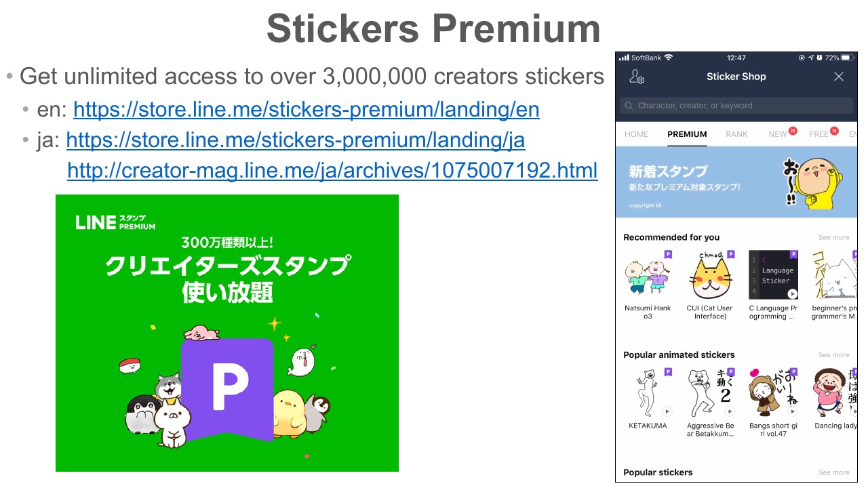The image size is (868, 488).
Task: Open the sticker settings profile icon
Action: (636, 77)
